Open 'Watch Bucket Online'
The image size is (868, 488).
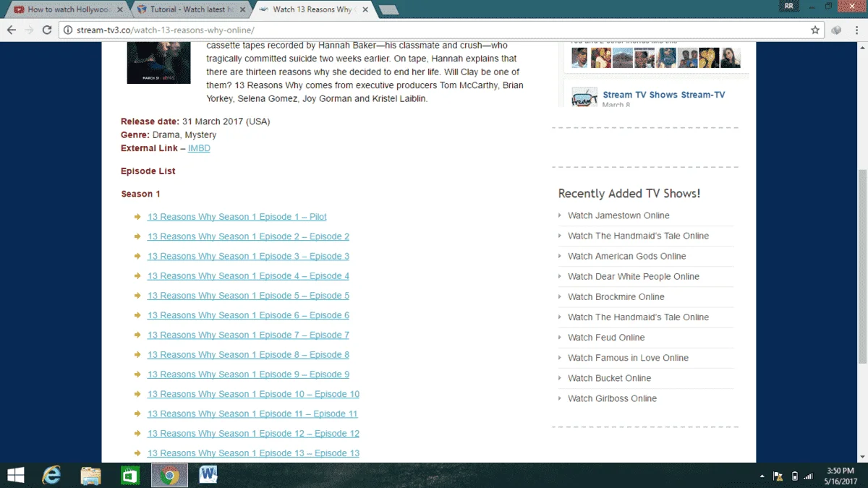pos(609,378)
